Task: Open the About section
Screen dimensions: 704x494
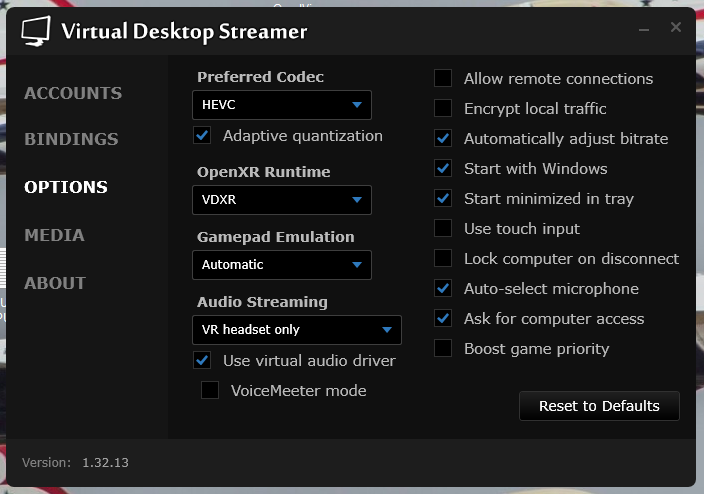Action: point(55,283)
